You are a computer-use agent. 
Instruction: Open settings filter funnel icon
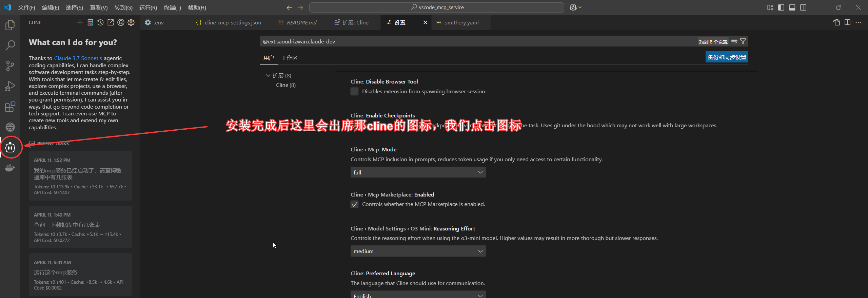point(743,41)
